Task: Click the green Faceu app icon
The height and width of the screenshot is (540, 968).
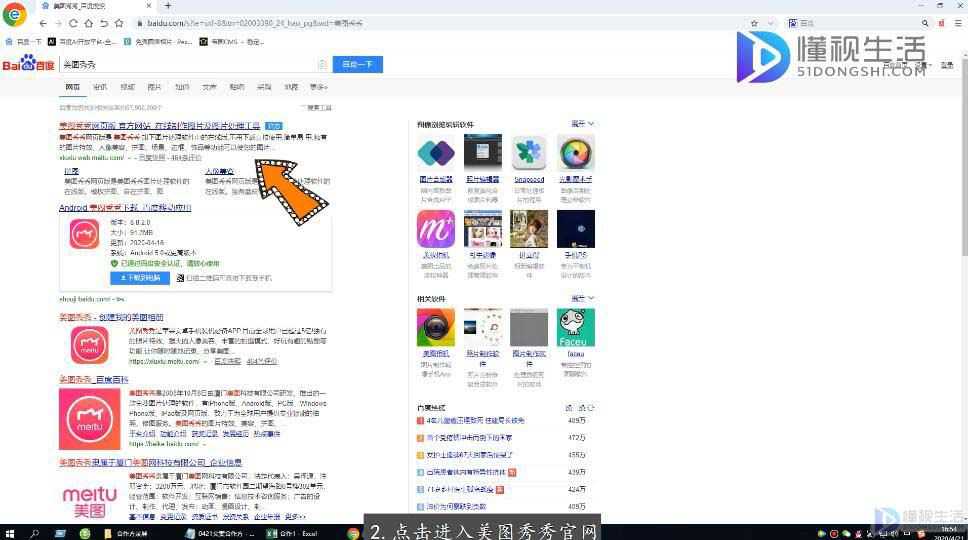Action: [x=575, y=328]
